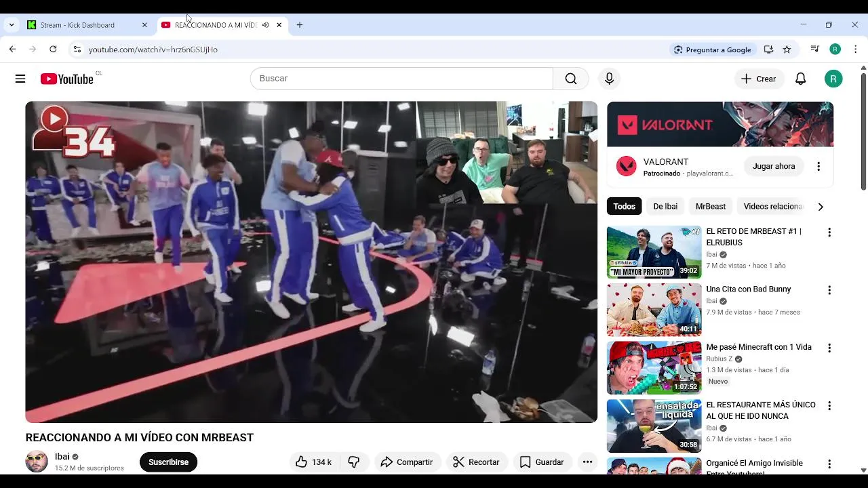Viewport: 868px width, 488px height.
Task: Open options for EL RESTAURANTE MÁS ÚNICO video
Action: [829, 405]
